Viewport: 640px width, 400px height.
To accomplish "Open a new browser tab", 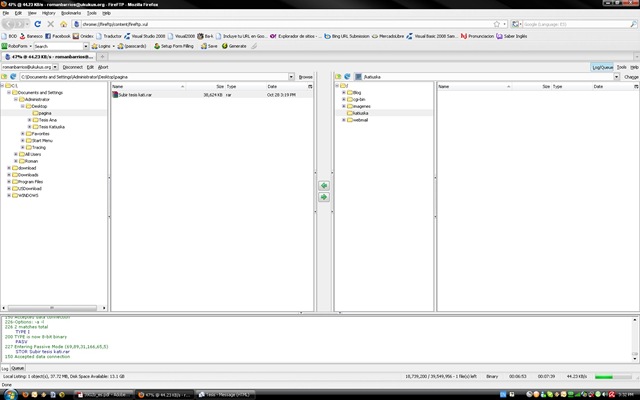I will tap(102, 57).
